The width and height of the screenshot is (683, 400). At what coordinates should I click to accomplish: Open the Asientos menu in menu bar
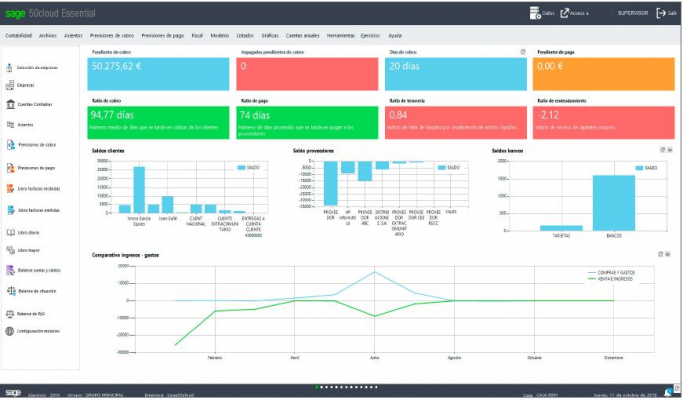[73, 36]
